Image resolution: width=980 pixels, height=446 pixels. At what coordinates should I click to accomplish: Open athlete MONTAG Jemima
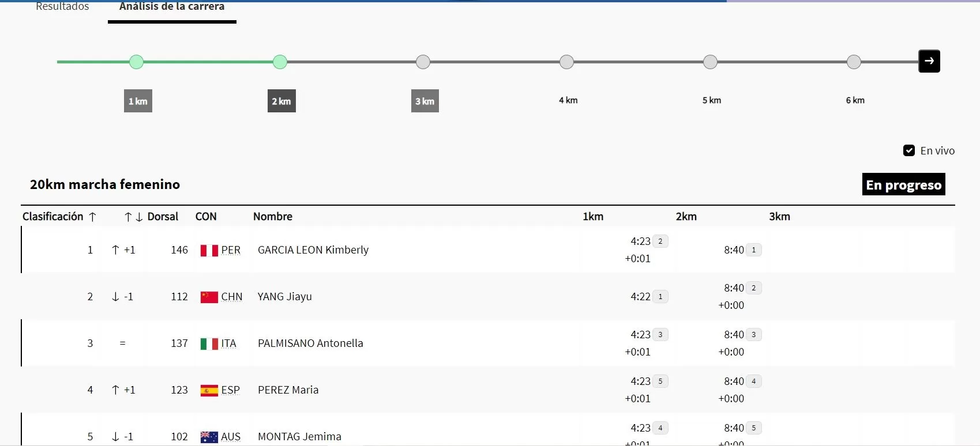click(300, 437)
